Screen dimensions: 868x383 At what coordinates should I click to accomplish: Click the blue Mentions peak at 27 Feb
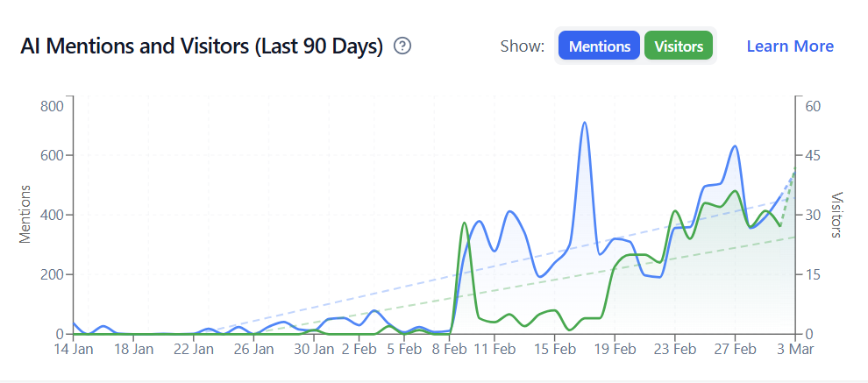point(735,146)
